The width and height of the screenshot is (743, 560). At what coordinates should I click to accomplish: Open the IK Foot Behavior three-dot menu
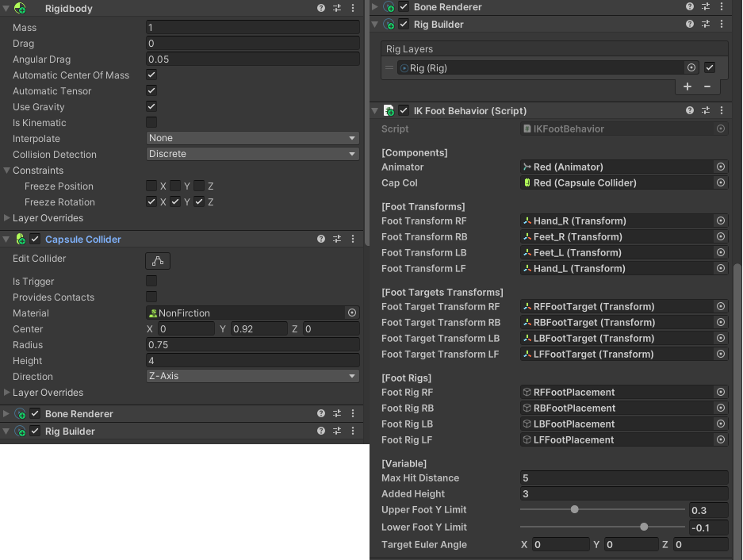[721, 110]
